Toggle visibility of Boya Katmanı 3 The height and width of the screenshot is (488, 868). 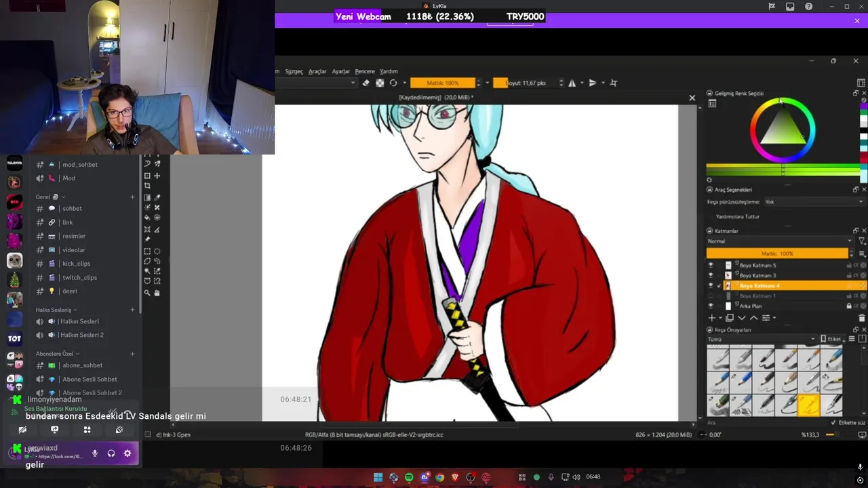711,275
